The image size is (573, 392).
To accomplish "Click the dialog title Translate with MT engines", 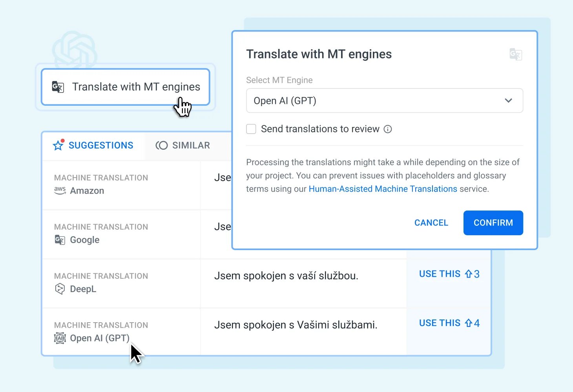I will pos(319,54).
